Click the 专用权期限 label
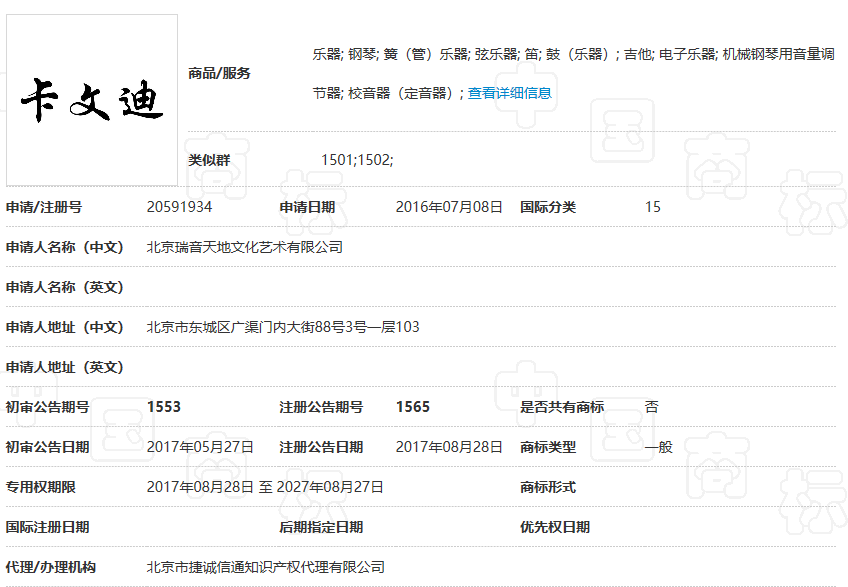Screen dimensions: 848x587 point(41,487)
